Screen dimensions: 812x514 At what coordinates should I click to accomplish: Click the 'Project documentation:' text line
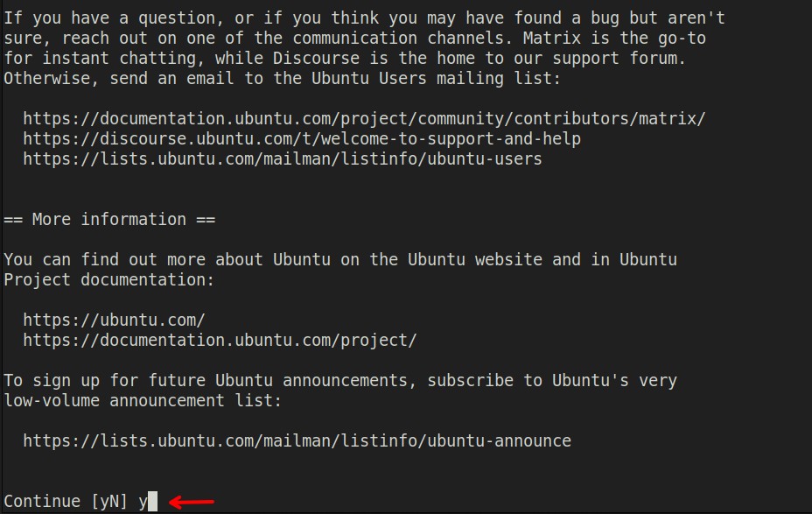pos(109,279)
